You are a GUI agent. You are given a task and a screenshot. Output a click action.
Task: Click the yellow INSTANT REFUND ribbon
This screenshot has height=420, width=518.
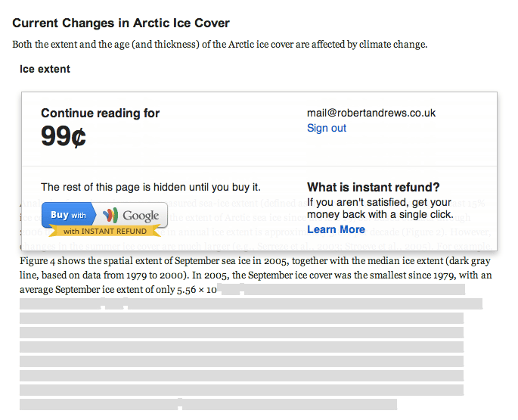104,231
